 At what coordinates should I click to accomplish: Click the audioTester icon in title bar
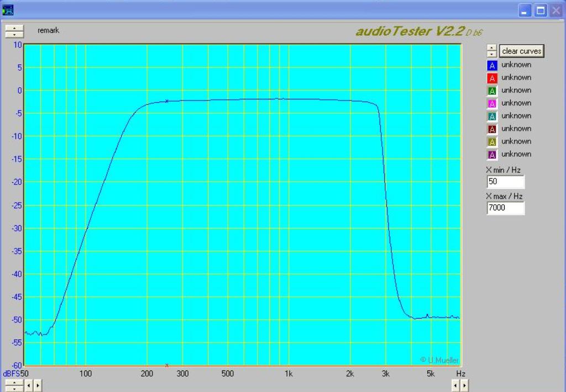point(8,9)
